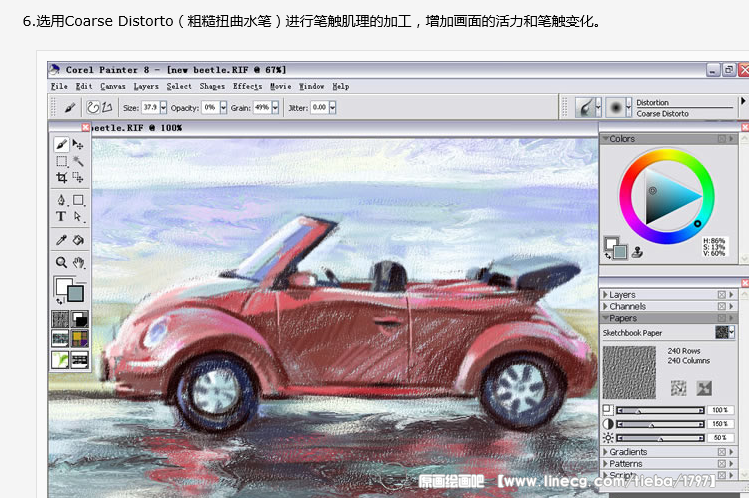749x498 pixels.
Task: Expand the Channels palette
Action: [x=605, y=306]
